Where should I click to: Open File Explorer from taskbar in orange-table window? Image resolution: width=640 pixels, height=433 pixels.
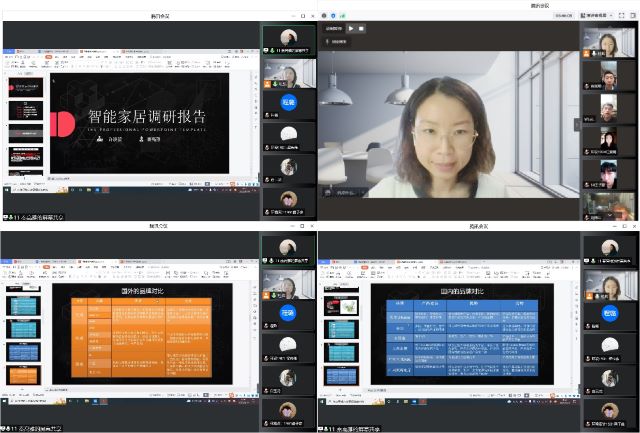(87, 402)
